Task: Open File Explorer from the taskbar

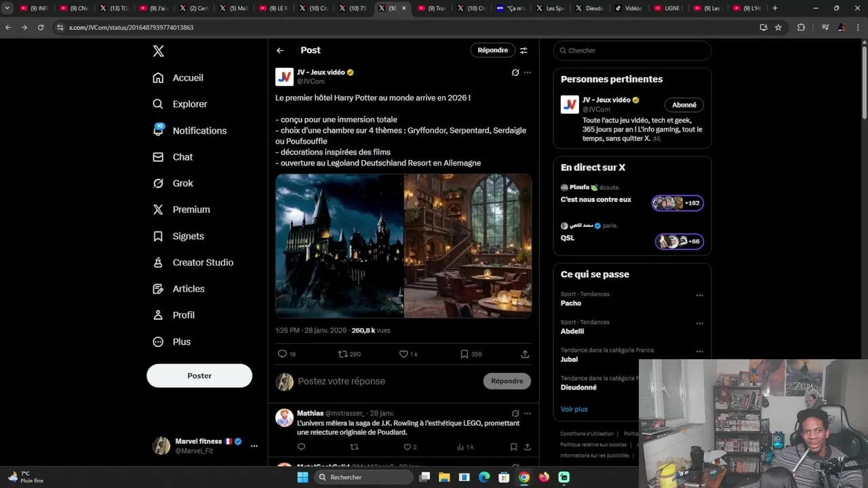Action: [444, 477]
